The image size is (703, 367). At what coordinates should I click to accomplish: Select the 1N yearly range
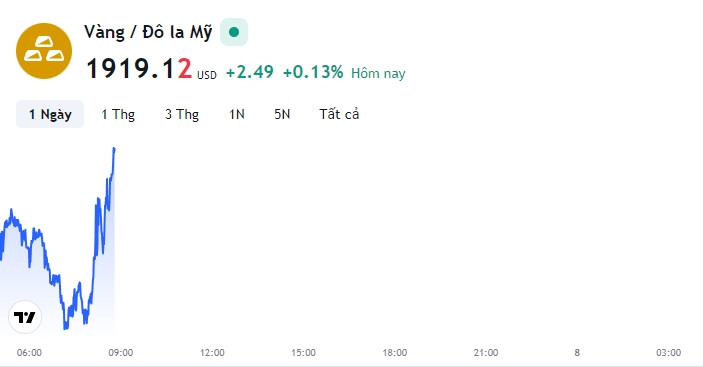pos(237,114)
